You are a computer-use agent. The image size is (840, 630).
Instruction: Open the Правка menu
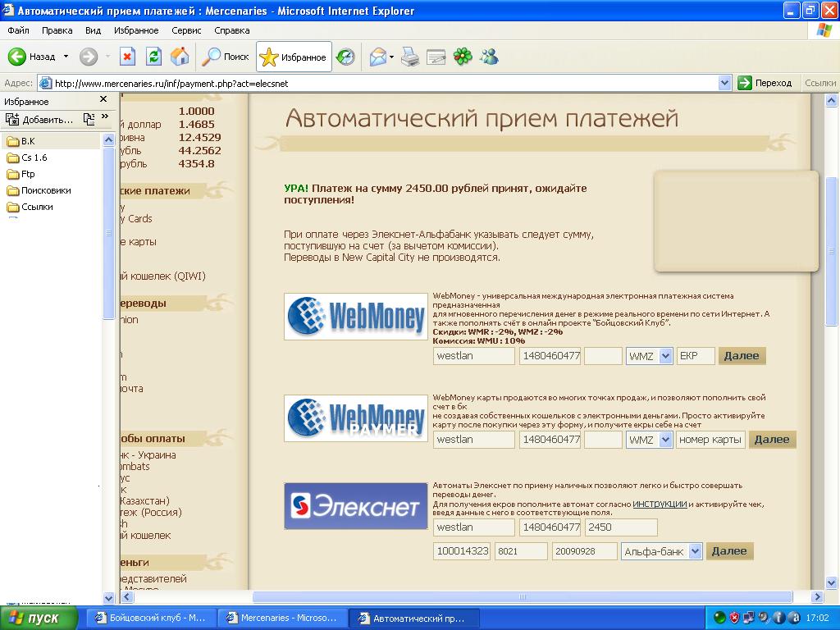point(57,30)
